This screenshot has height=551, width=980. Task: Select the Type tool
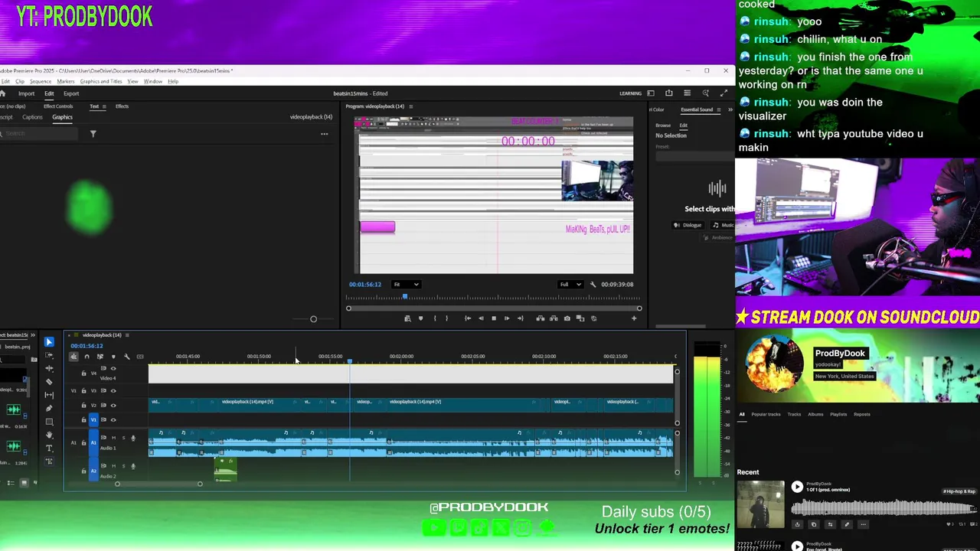click(49, 448)
